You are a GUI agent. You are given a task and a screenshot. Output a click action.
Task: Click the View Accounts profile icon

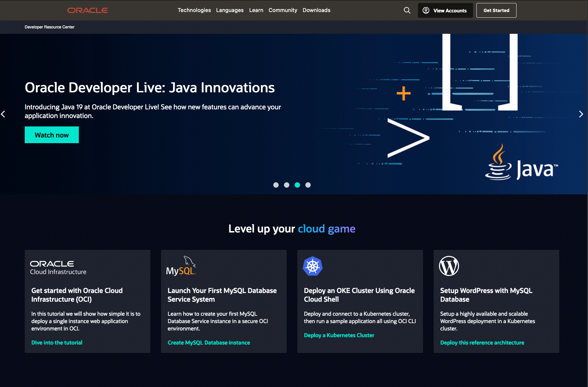[x=426, y=10]
